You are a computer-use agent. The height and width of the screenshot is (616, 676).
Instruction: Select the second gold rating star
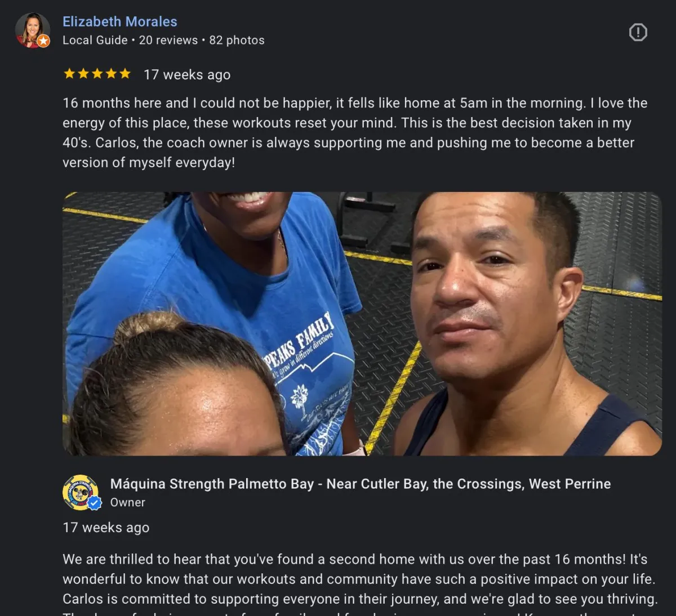click(83, 74)
